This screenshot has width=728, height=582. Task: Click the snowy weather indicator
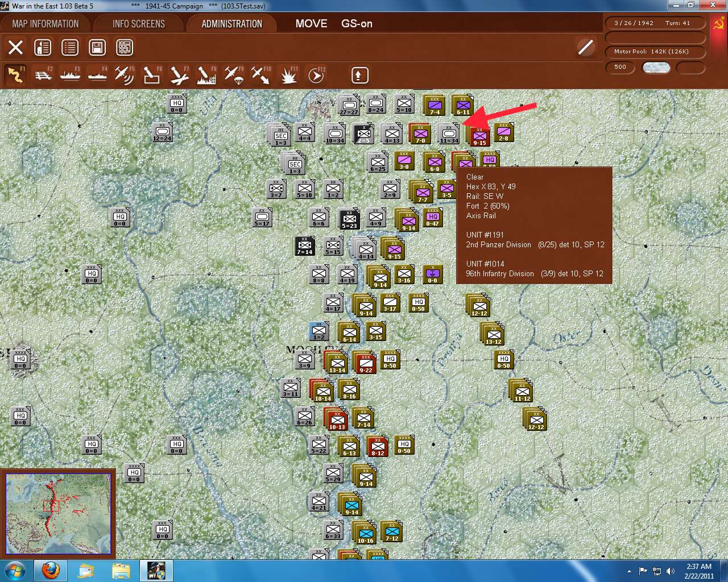[656, 67]
